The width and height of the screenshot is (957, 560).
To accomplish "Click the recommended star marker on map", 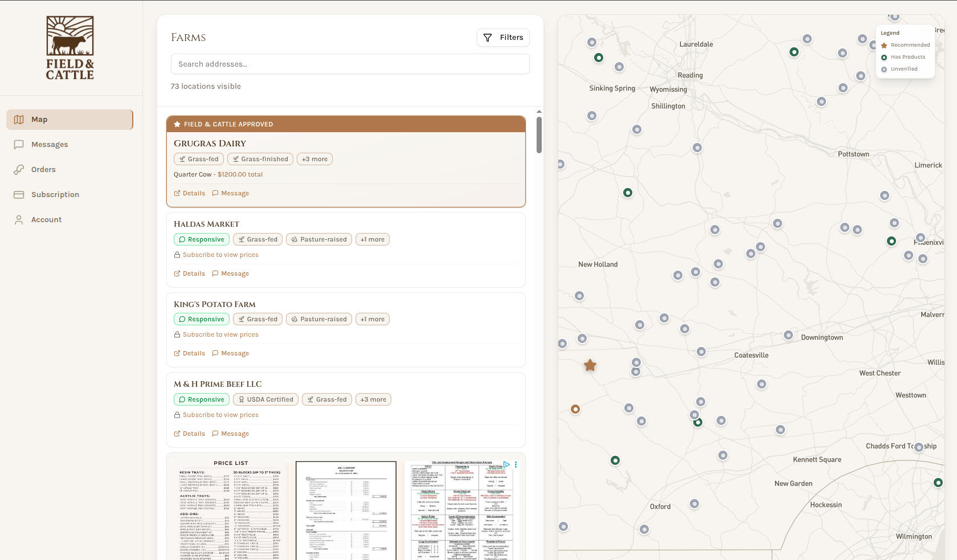I will 590,365.
